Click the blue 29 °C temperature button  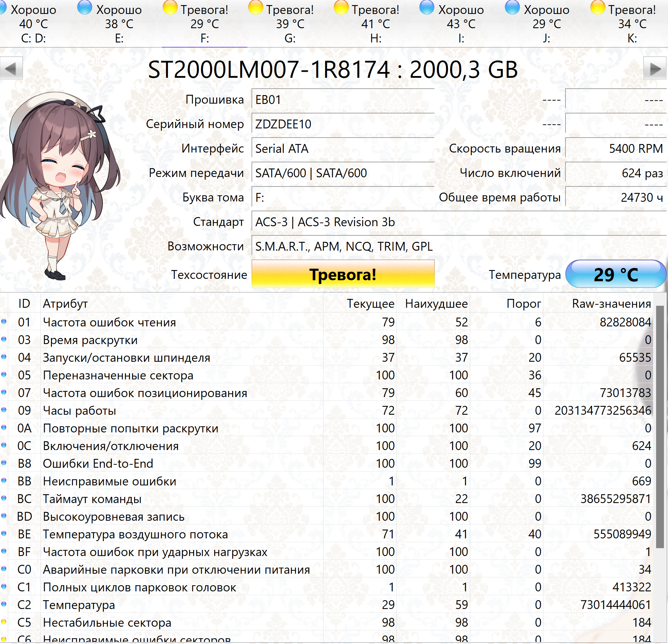tap(615, 274)
